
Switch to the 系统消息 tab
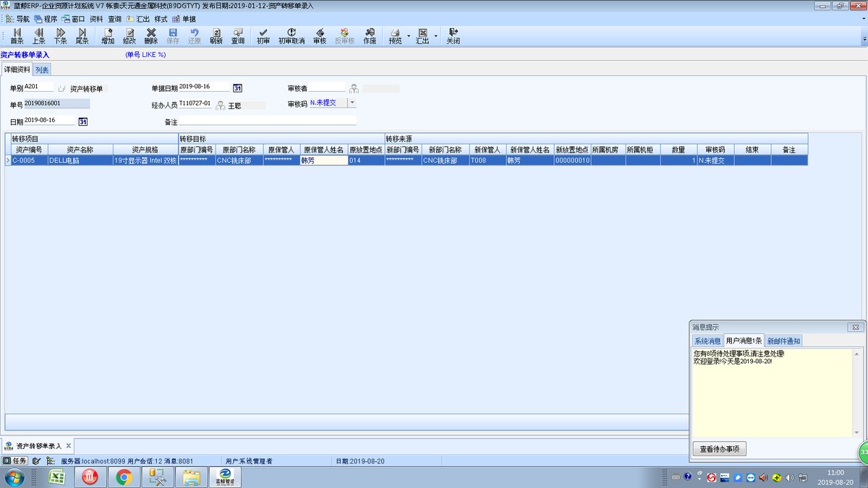pos(707,341)
